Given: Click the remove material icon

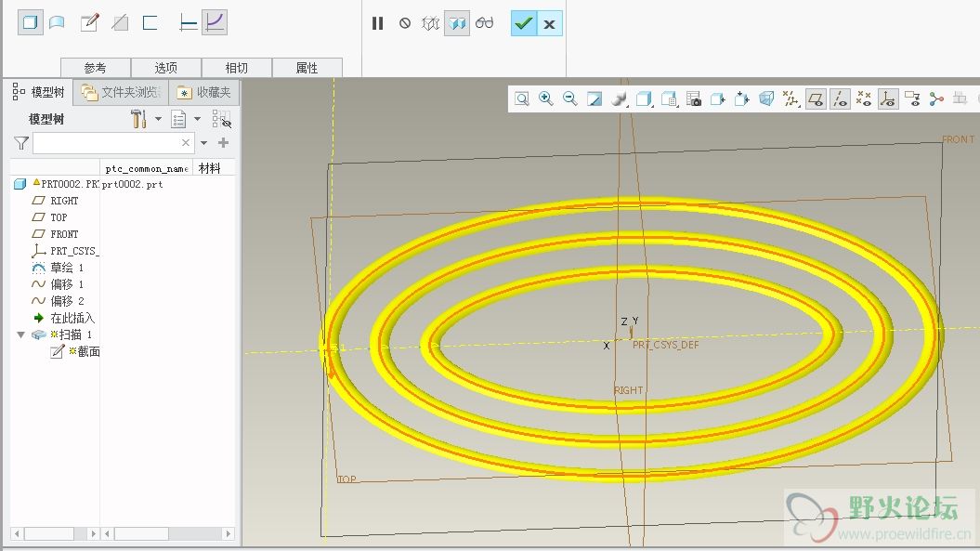Looking at the screenshot, I should (x=120, y=23).
